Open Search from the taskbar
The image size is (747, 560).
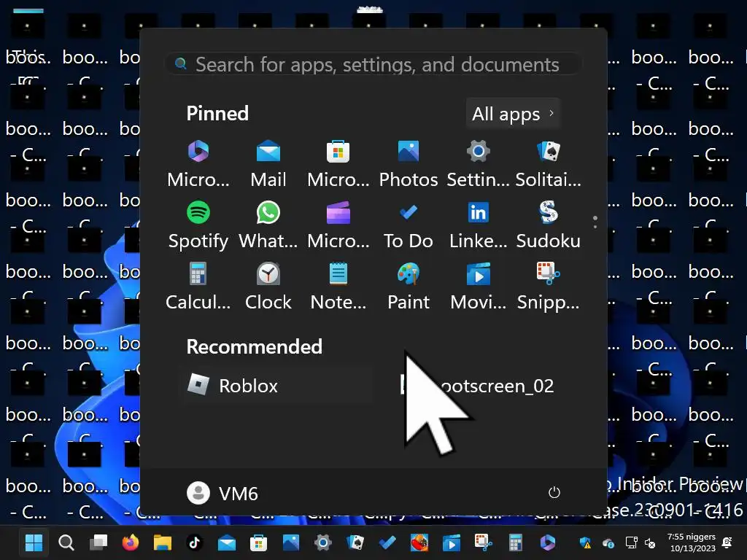click(x=66, y=542)
